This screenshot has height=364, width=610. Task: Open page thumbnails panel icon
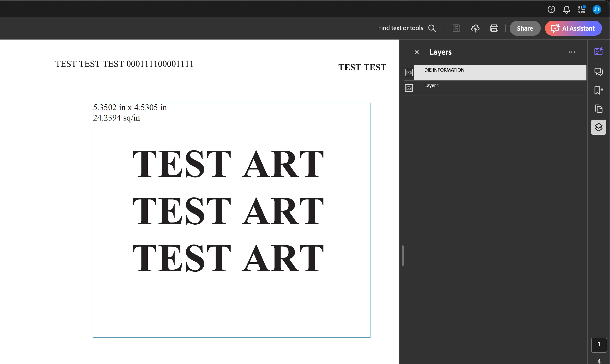coord(598,109)
